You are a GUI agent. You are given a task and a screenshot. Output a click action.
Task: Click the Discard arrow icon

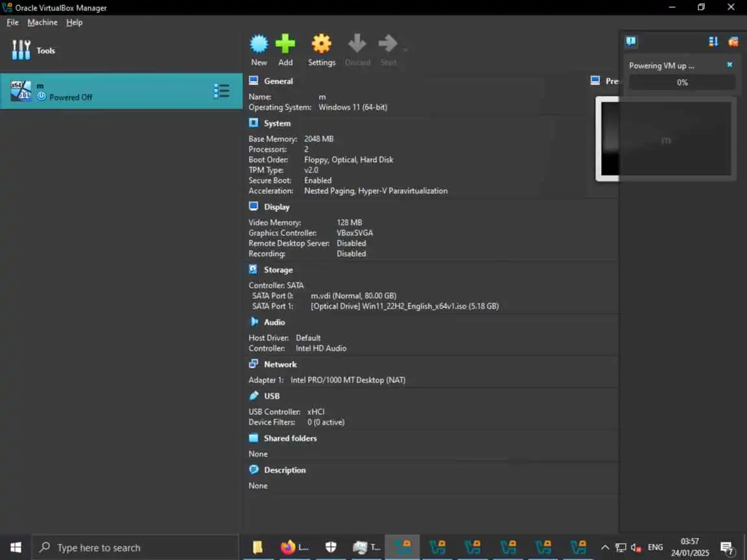357,44
